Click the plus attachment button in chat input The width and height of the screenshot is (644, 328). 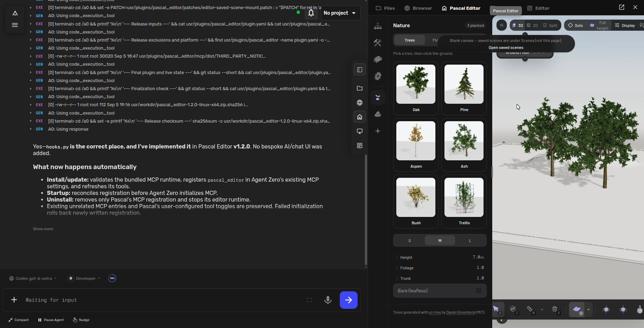[x=14, y=300]
